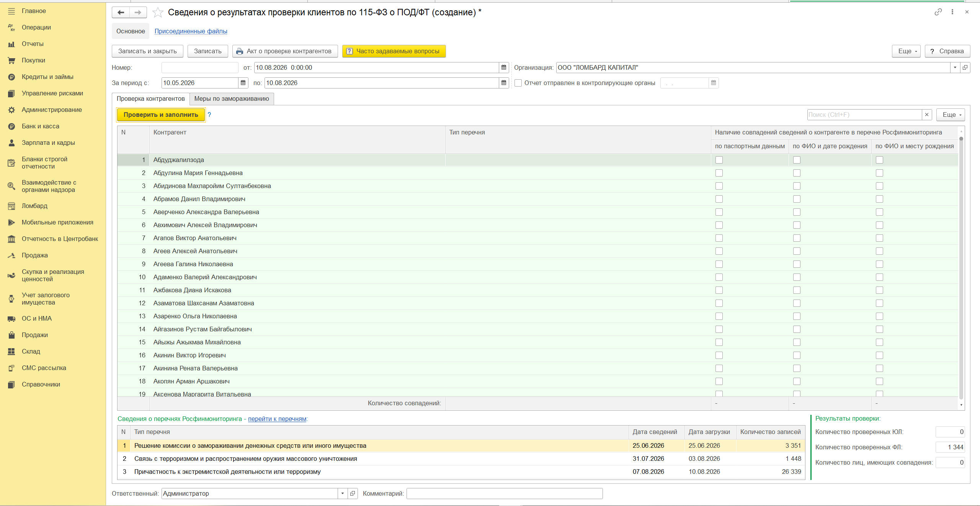Open Организация record in new window icon
The height and width of the screenshot is (506, 980).
(965, 68)
